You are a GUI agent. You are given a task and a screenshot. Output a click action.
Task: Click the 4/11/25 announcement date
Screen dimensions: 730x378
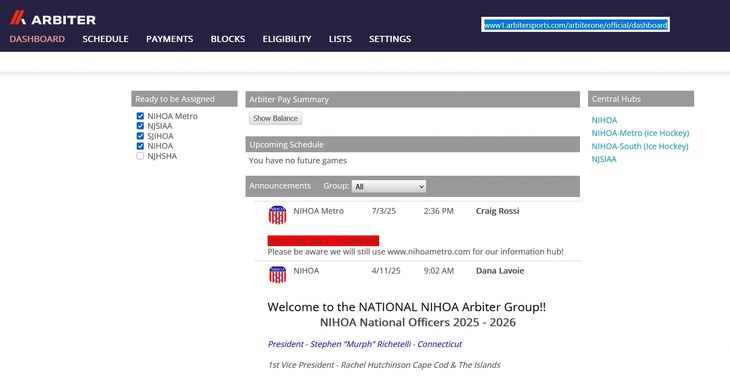pos(386,271)
